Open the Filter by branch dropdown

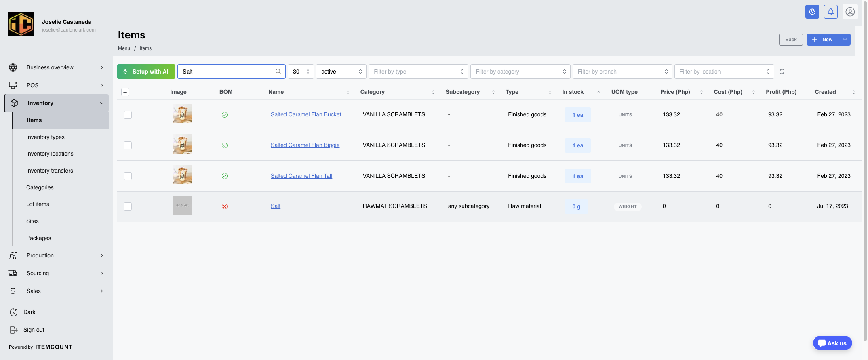tap(622, 72)
